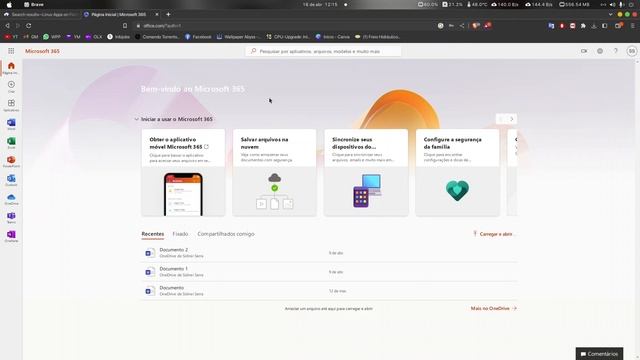
Task: Open the app launcher waffle menu
Action: 11,51
